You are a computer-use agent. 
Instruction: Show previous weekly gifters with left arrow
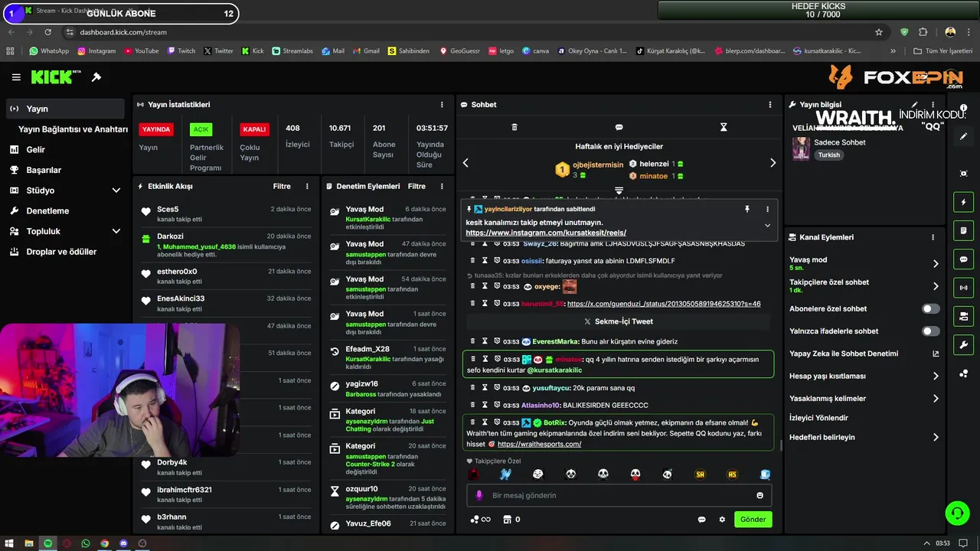pyautogui.click(x=465, y=162)
